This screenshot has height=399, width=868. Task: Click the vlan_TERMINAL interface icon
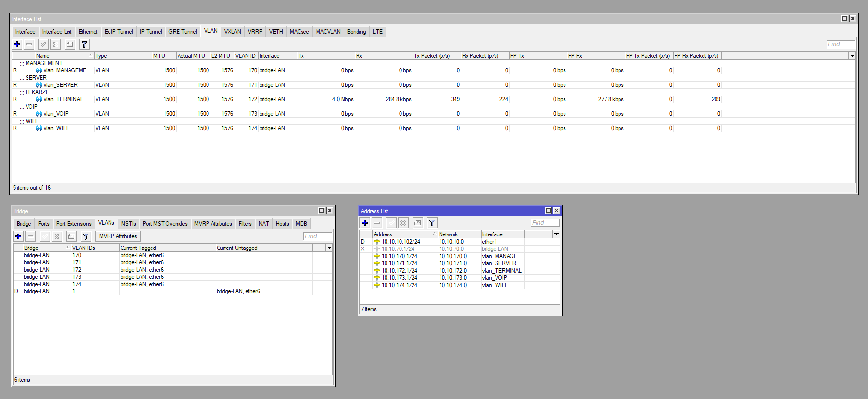(x=39, y=99)
